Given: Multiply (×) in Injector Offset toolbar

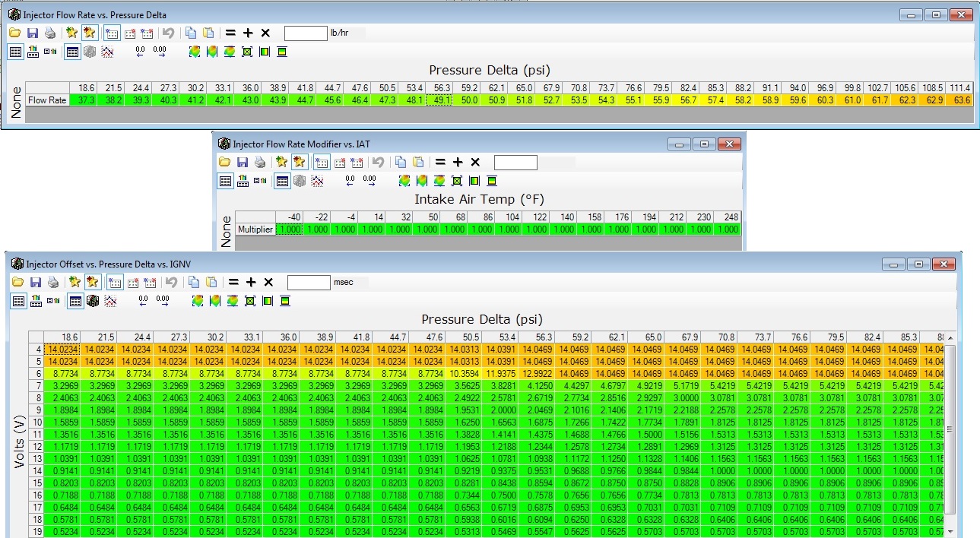Looking at the screenshot, I should tap(268, 282).
